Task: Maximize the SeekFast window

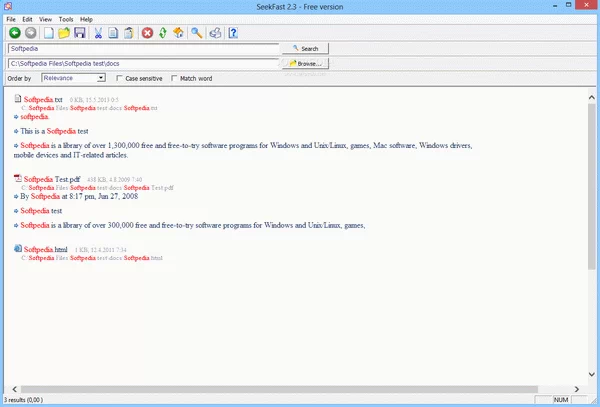Action: [569, 5]
